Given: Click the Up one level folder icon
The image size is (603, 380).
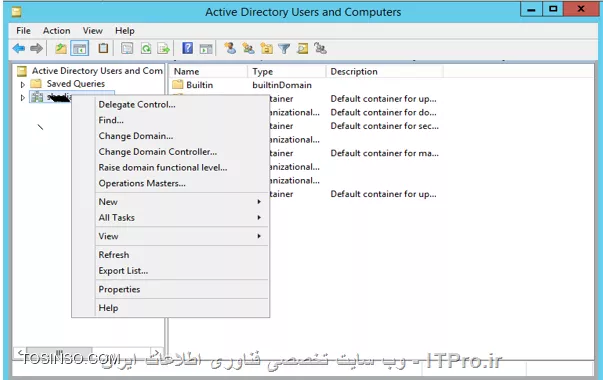Looking at the screenshot, I should (x=61, y=48).
